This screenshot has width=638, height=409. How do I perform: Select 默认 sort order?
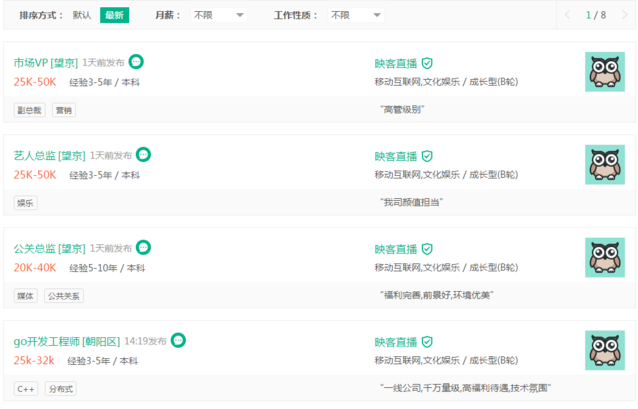coord(82,15)
